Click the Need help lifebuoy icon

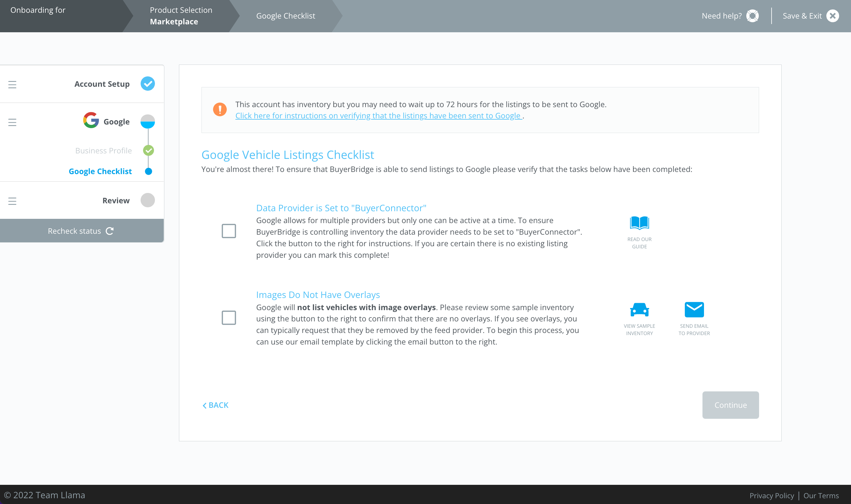pos(752,16)
